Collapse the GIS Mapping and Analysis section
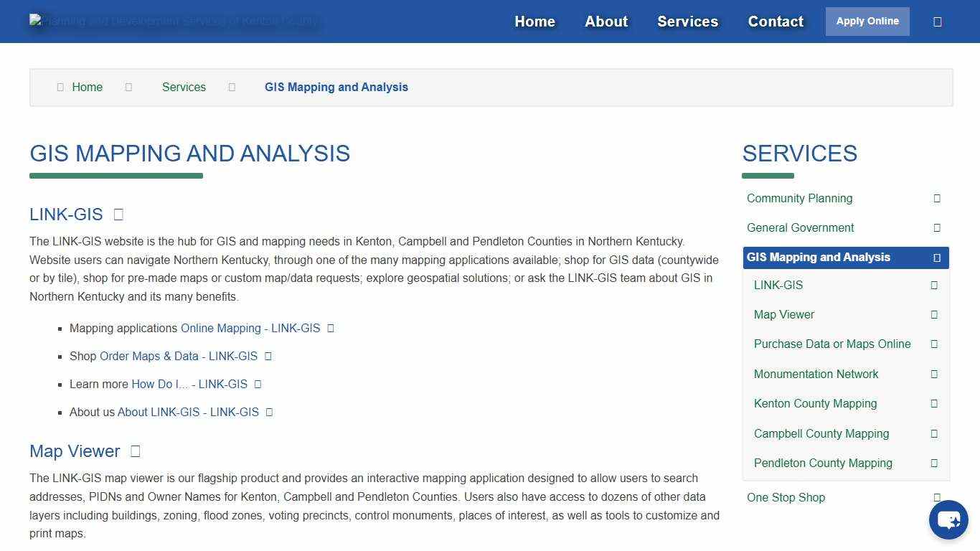Image resolution: width=980 pixels, height=551 pixels. click(x=936, y=257)
